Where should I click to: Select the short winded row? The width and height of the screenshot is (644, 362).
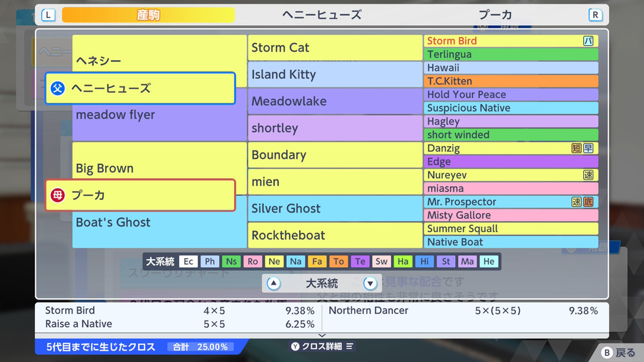point(511,134)
